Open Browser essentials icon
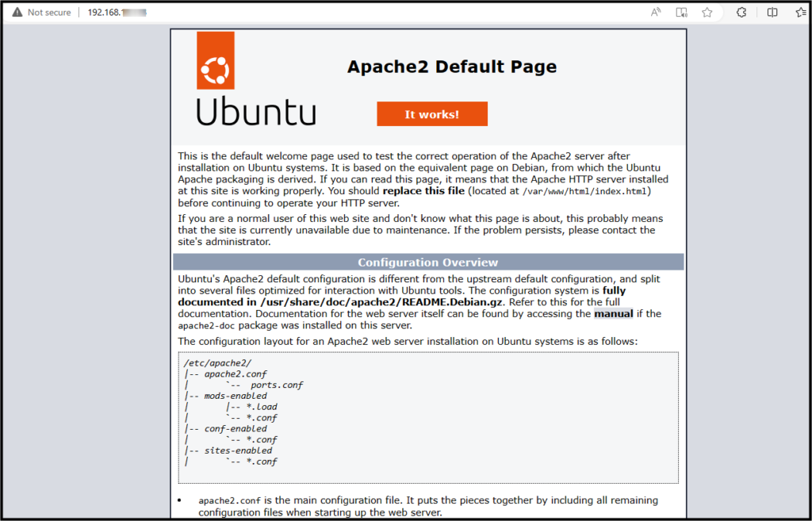The width and height of the screenshot is (812, 521). point(742,12)
